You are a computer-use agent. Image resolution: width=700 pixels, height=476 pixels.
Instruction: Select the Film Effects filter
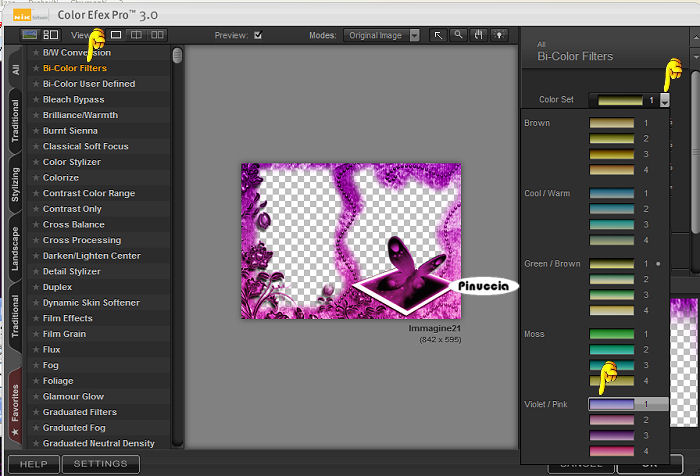(x=67, y=318)
